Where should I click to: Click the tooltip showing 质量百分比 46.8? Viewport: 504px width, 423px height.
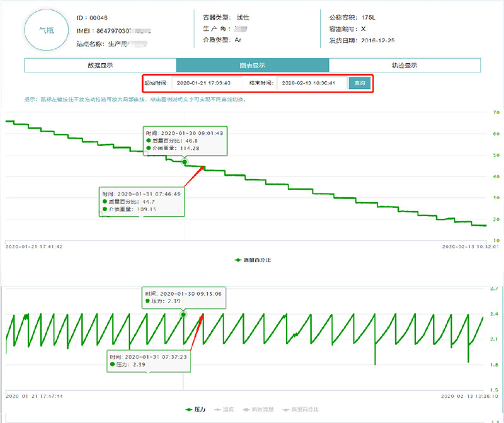184,141
